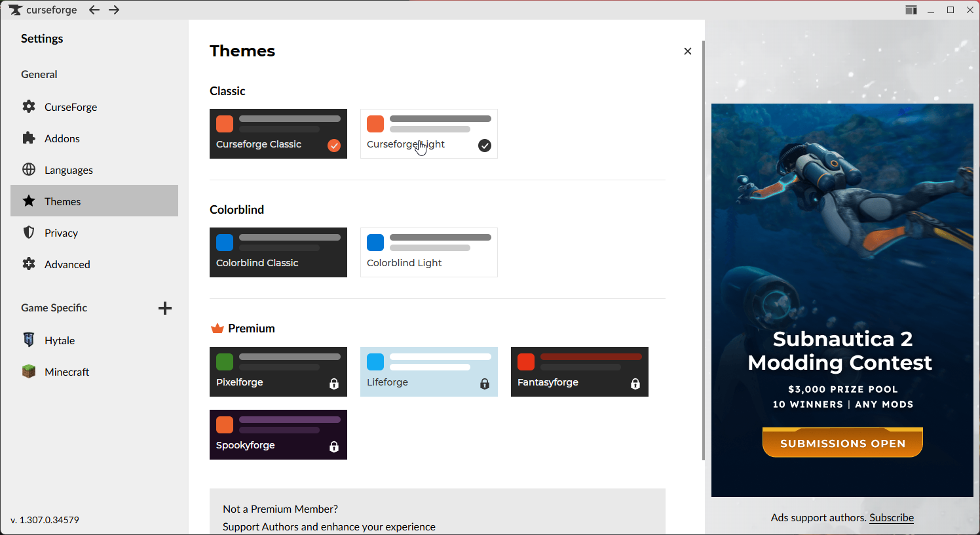
Task: Toggle the sidebar layout icon in title bar
Action: [x=911, y=10]
